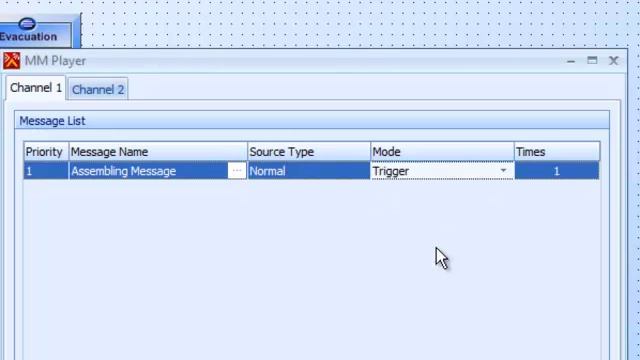Click the MM Player window title icon
The width and height of the screenshot is (640, 360).
coord(11,61)
